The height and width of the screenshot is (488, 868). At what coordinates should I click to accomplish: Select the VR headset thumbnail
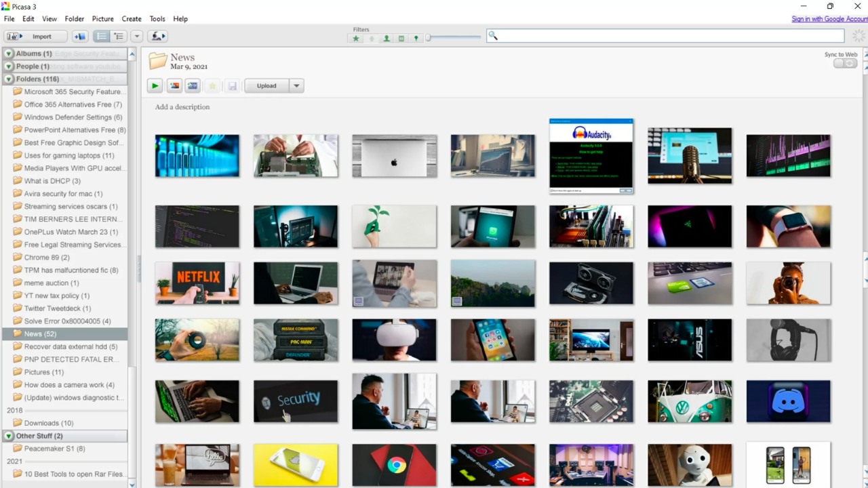coord(395,340)
